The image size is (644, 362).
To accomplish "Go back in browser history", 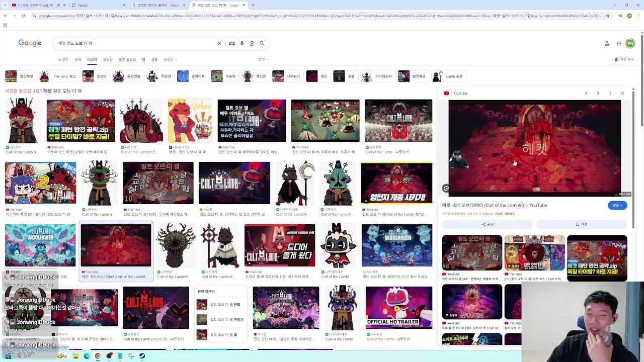I will pos(5,16).
